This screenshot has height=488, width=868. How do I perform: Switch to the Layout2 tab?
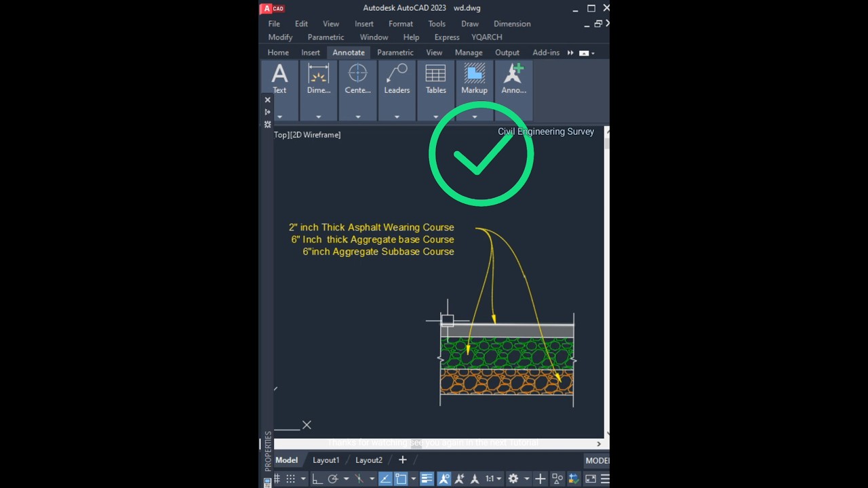click(x=369, y=460)
